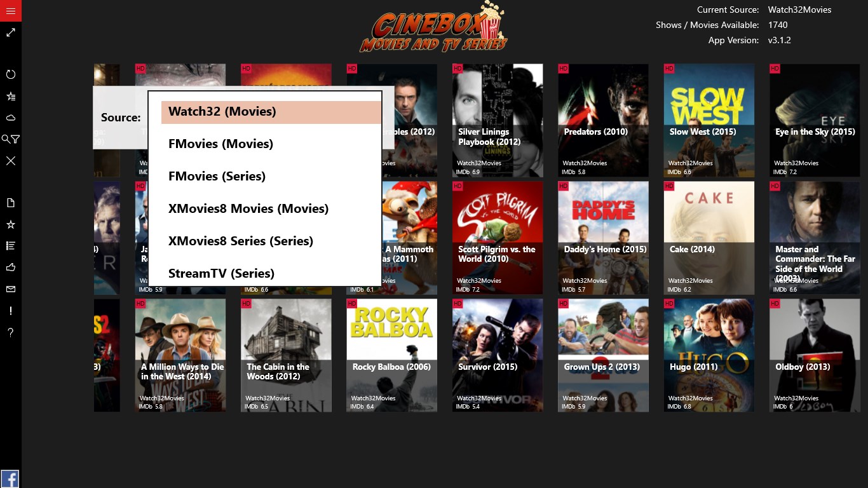
Task: Open Scott Pilgrim vs. the World tile
Action: (498, 238)
